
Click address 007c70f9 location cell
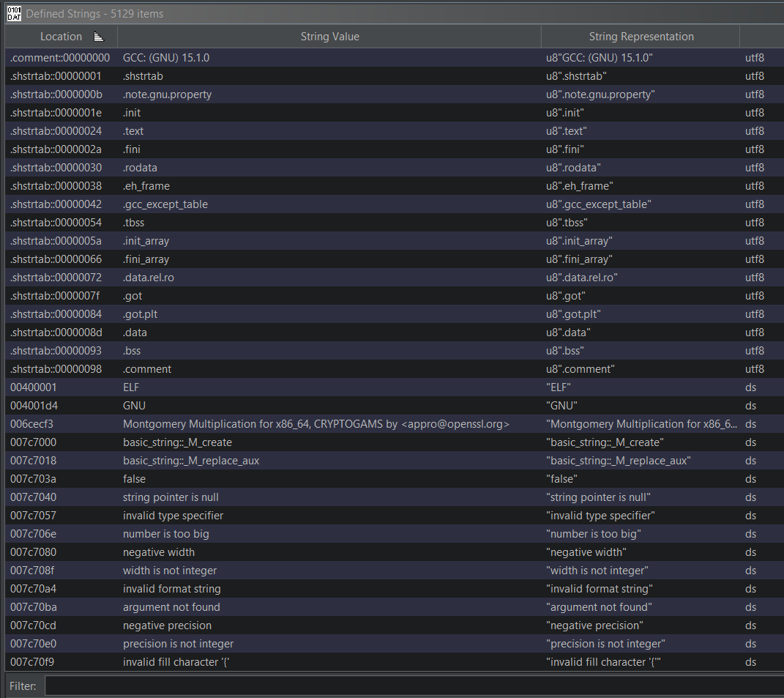coord(34,662)
